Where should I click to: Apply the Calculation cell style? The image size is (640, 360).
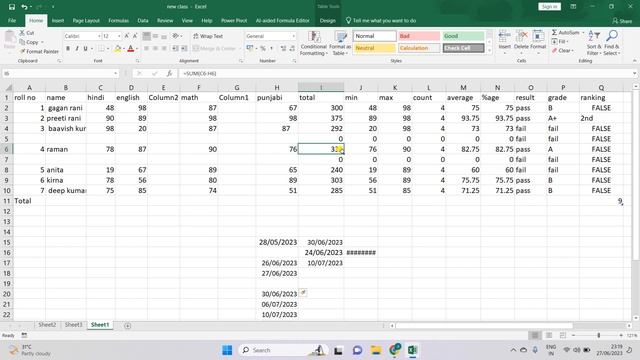419,48
